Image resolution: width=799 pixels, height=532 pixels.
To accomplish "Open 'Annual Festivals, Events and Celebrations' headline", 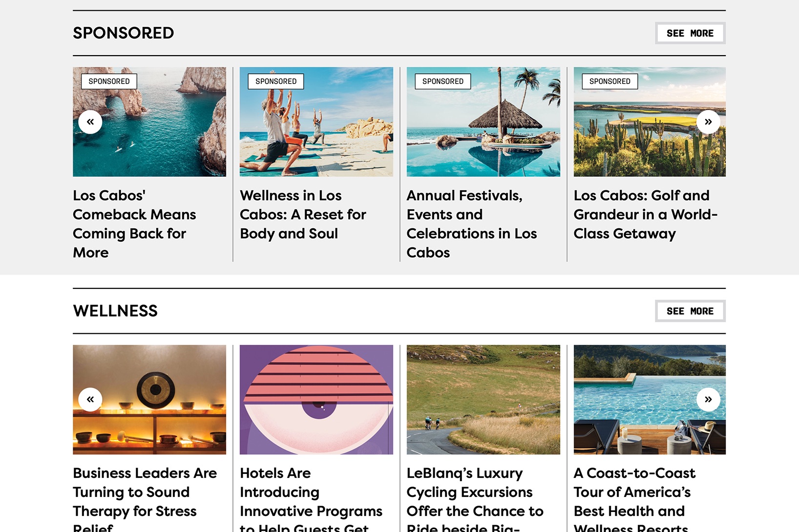I will (x=472, y=224).
